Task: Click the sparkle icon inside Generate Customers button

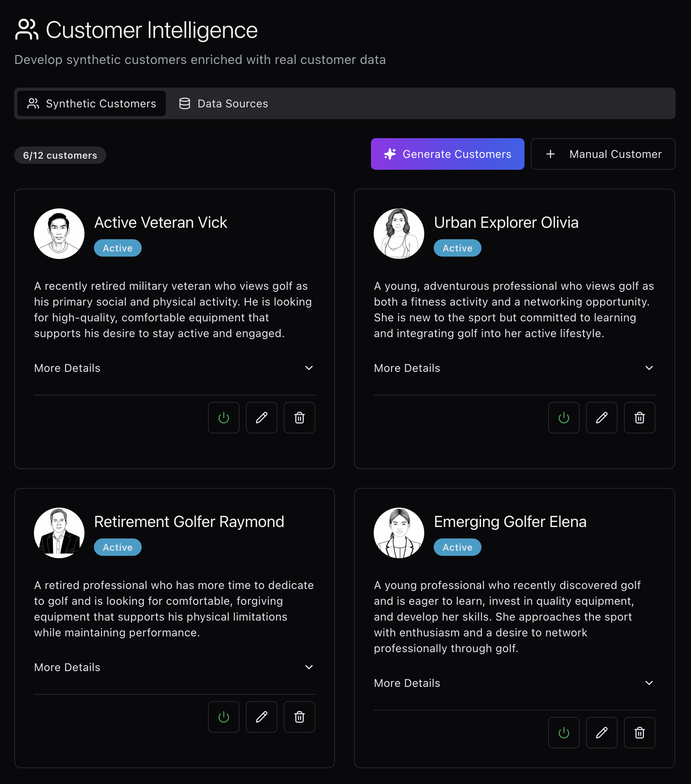Action: tap(390, 154)
